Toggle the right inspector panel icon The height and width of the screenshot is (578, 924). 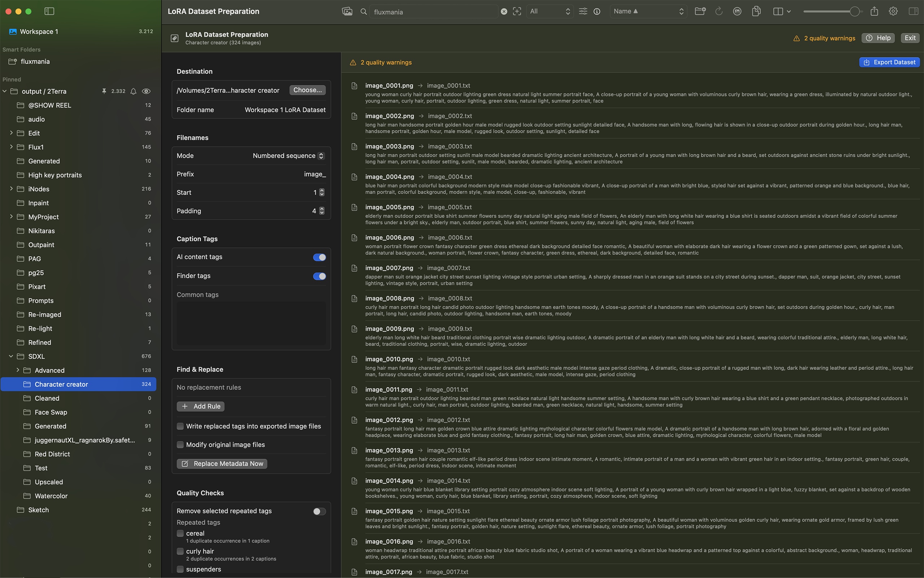[x=914, y=12]
